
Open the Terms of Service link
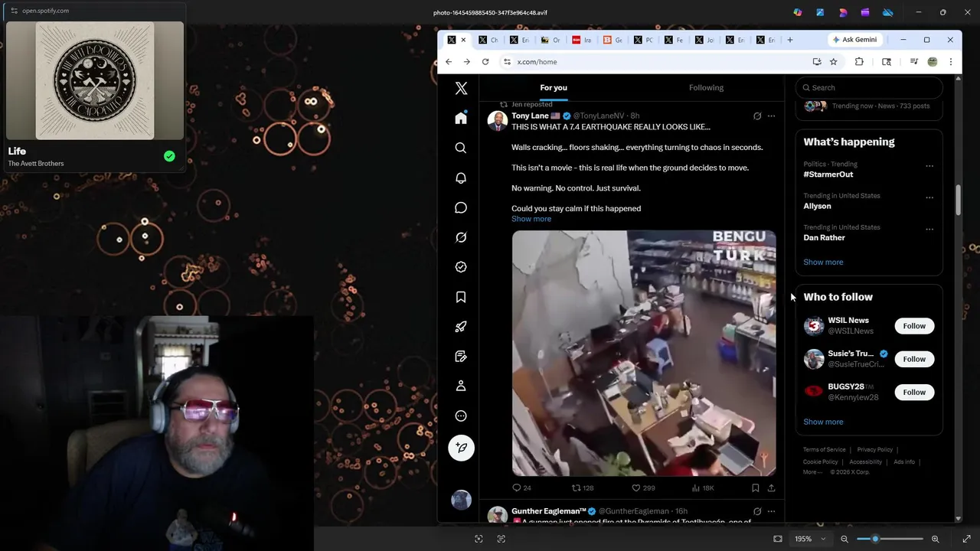click(825, 450)
